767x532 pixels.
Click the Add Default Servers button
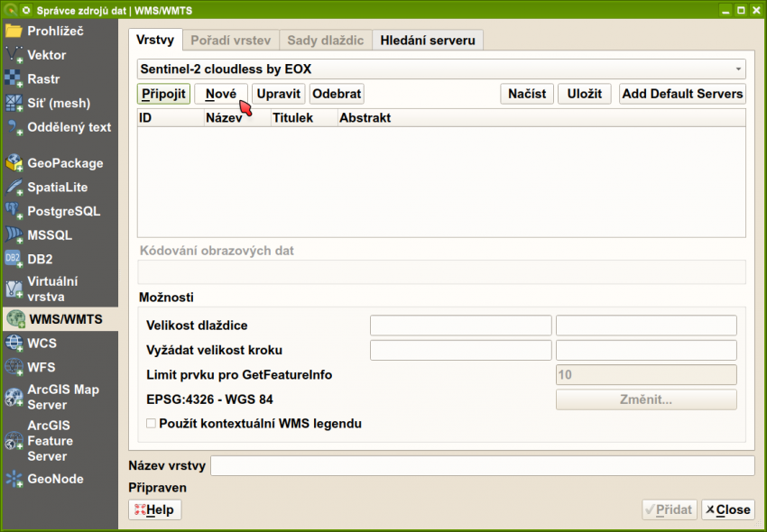(682, 94)
